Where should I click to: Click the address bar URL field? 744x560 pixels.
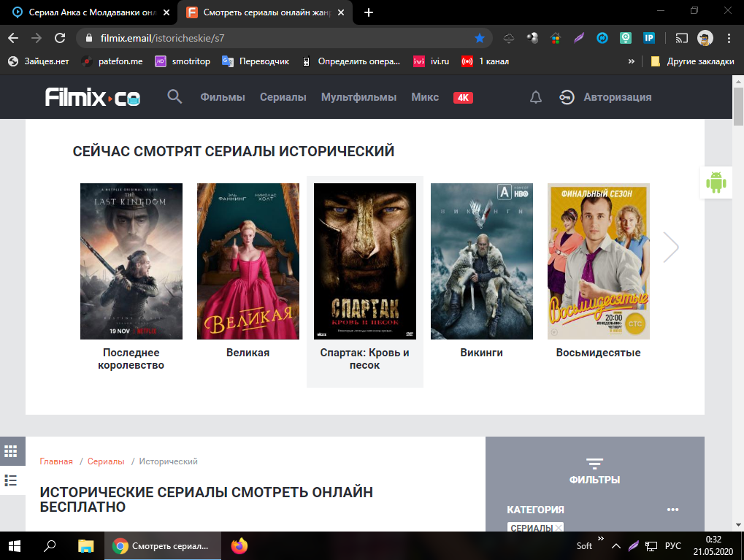pyautogui.click(x=277, y=38)
